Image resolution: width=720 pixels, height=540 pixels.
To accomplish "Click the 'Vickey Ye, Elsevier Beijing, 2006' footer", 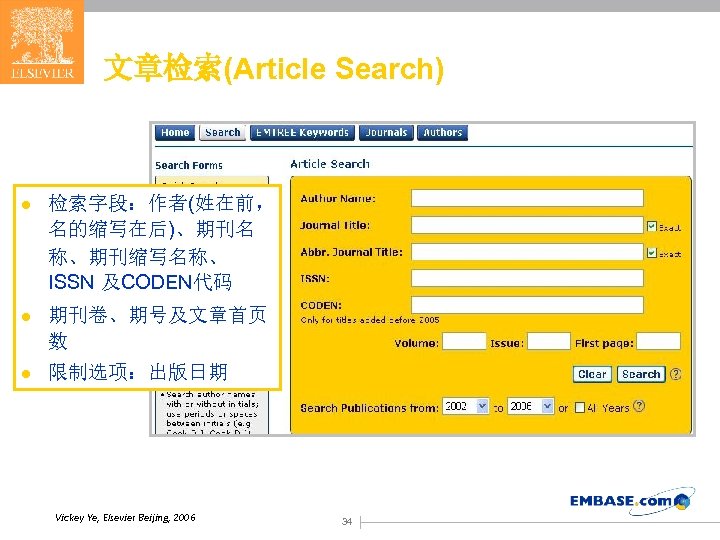I will [x=125, y=518].
